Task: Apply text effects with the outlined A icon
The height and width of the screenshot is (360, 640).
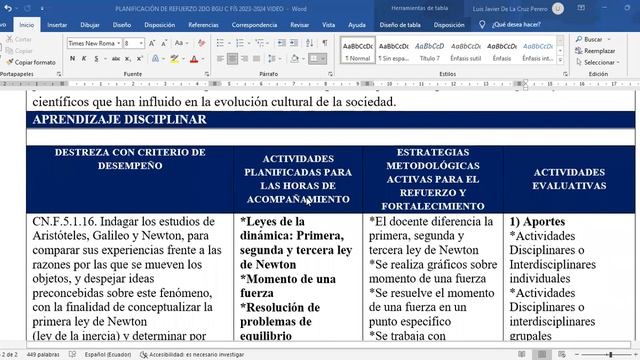Action: click(156, 59)
